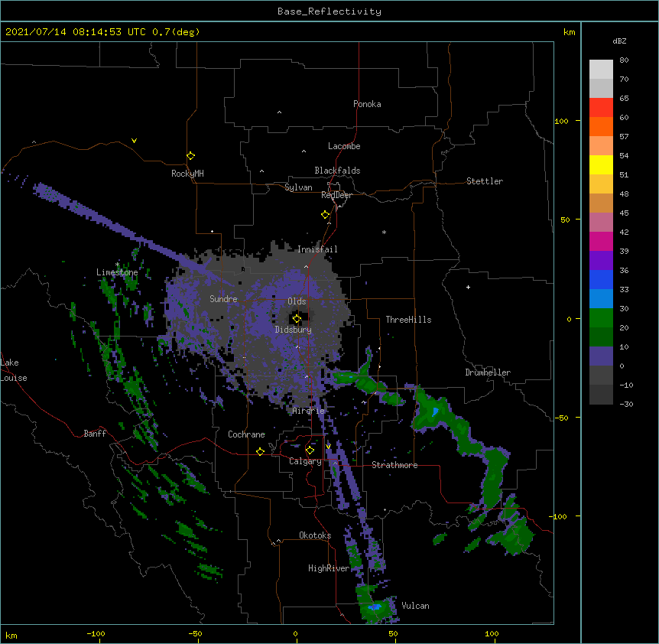Select the light orange 54-57 dBZ swatch
Viewport: 659px width, 644px height.
pos(601,146)
